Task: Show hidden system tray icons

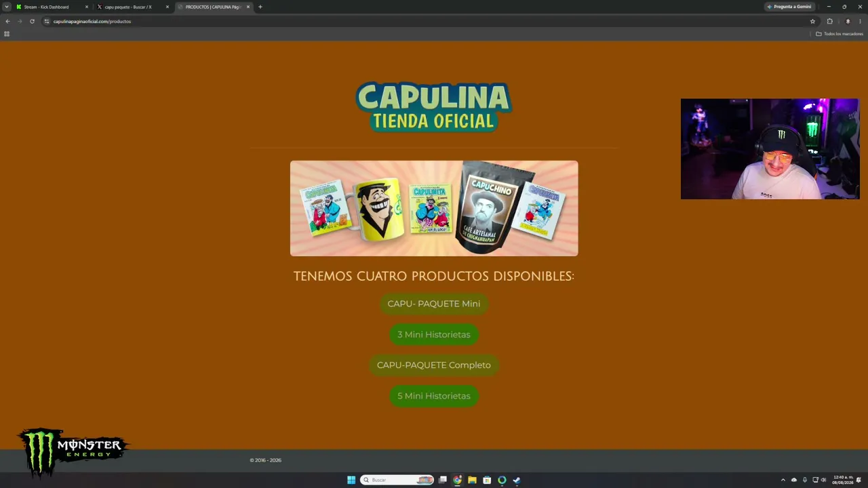Action: (783, 480)
